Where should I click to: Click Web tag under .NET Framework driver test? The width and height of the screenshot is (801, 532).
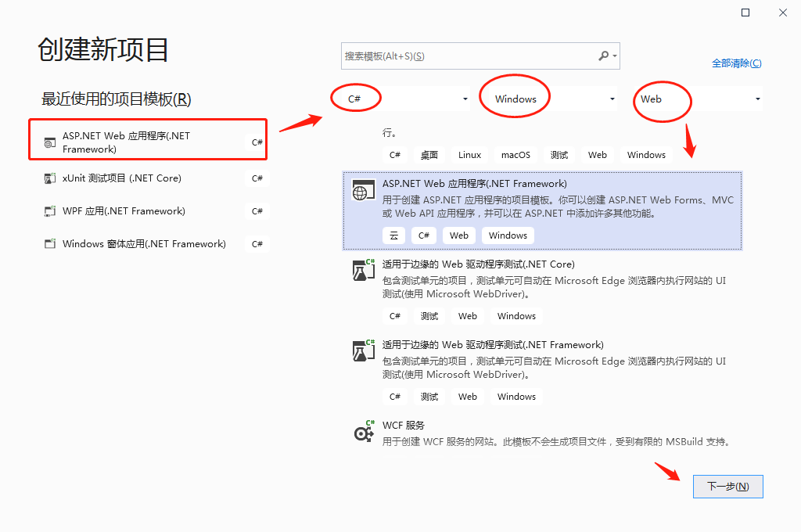468,397
